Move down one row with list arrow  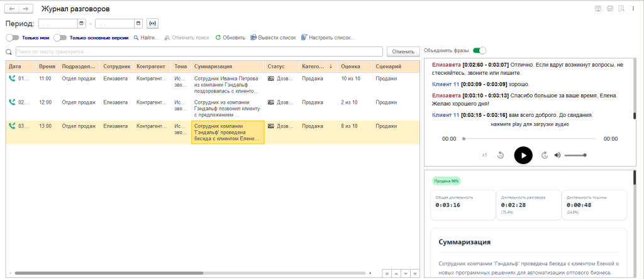click(406, 273)
